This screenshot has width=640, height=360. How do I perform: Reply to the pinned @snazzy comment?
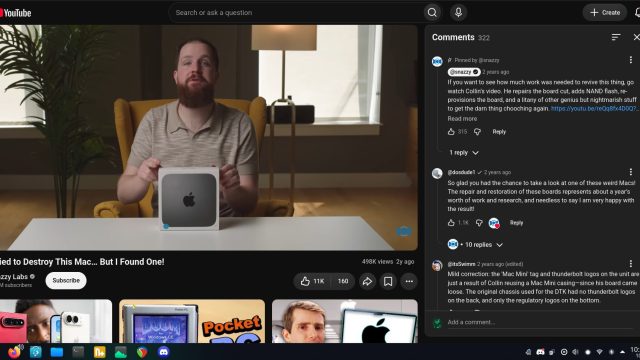pos(499,131)
